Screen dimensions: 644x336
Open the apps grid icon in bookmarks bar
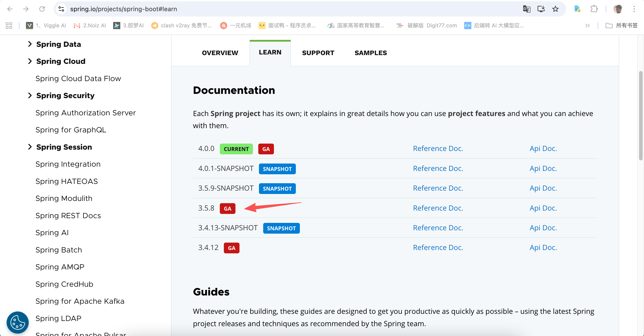[9, 26]
